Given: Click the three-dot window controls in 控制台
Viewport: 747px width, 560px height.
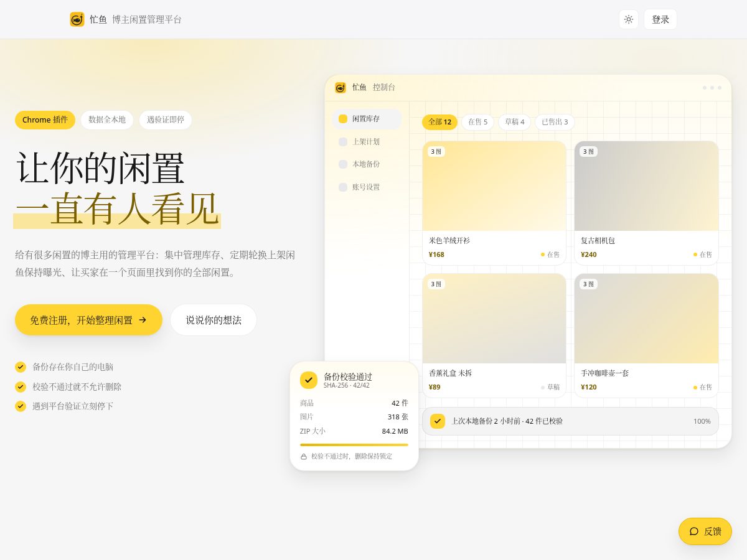Looking at the screenshot, I should [712, 88].
